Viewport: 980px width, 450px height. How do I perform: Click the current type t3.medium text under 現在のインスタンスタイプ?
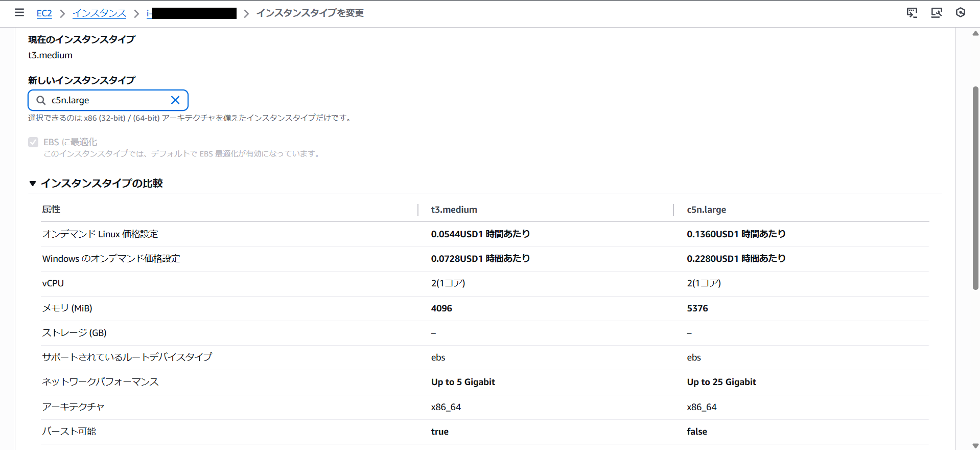point(50,55)
